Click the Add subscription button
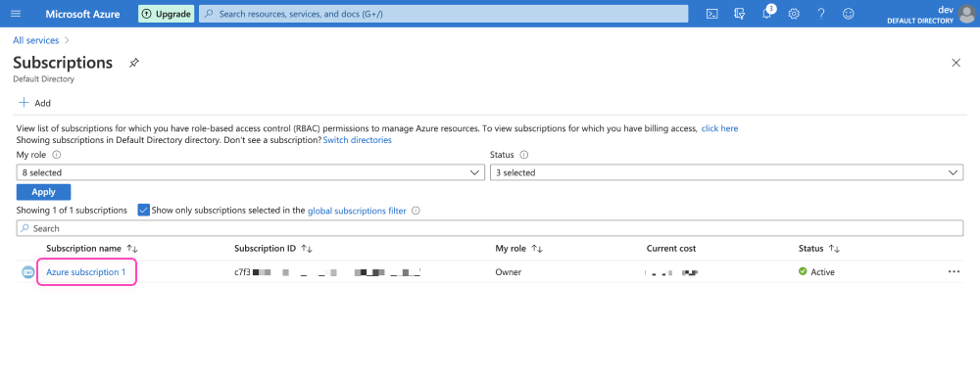Screen dimensions: 980x383 pos(34,103)
